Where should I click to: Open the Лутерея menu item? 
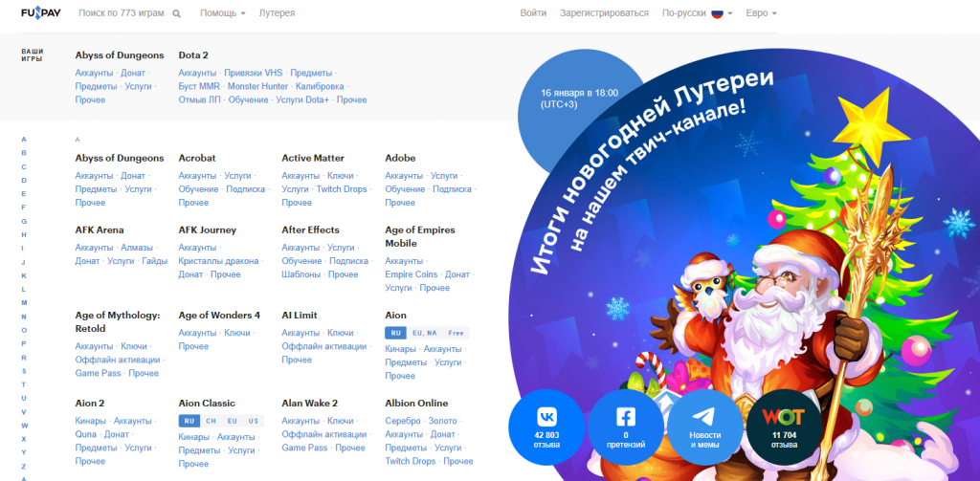tap(276, 13)
